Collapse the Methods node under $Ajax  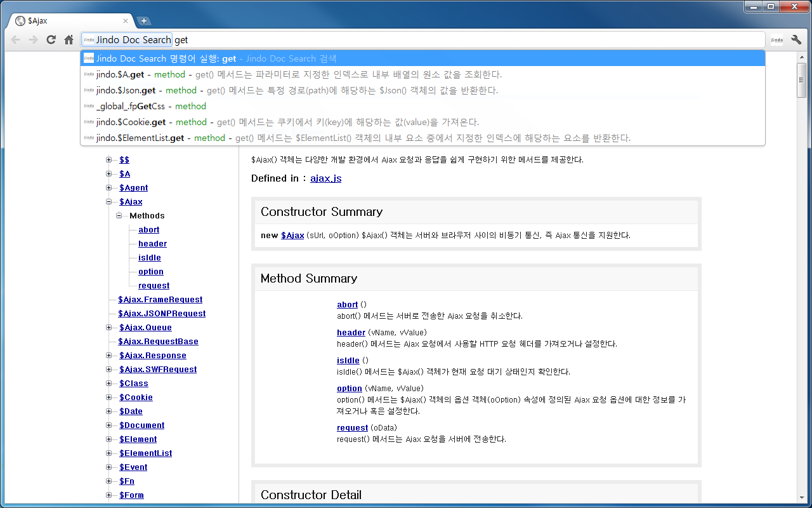tap(119, 216)
